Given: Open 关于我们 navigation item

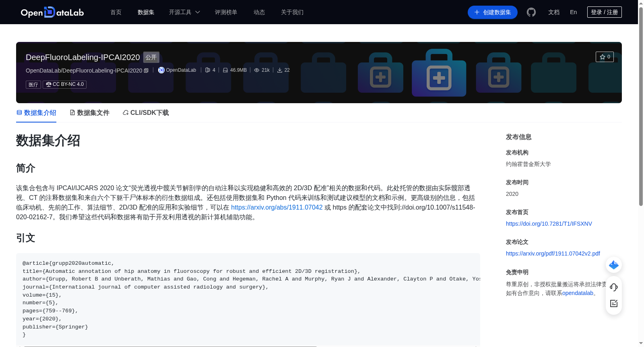Looking at the screenshot, I should coord(292,12).
